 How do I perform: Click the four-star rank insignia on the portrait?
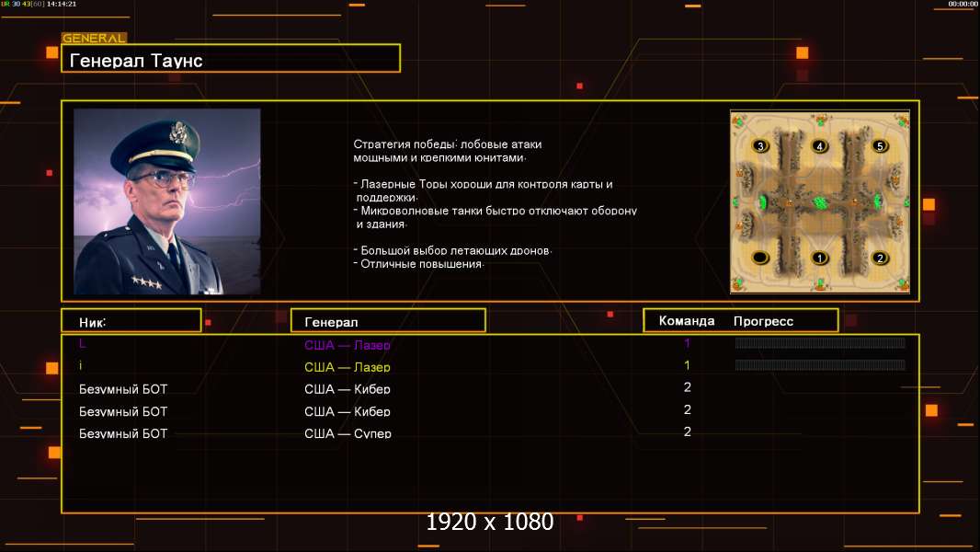point(146,282)
